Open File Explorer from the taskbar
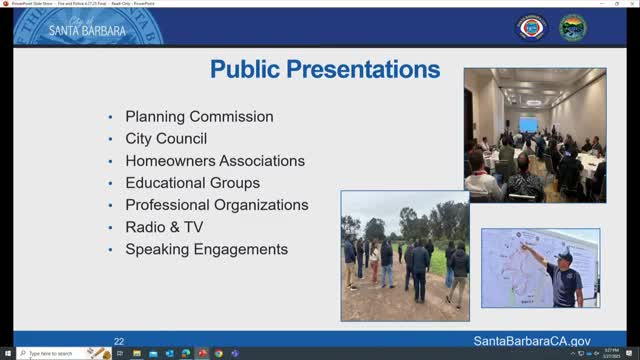Screen dimensions: 640x360 (x=137, y=353)
